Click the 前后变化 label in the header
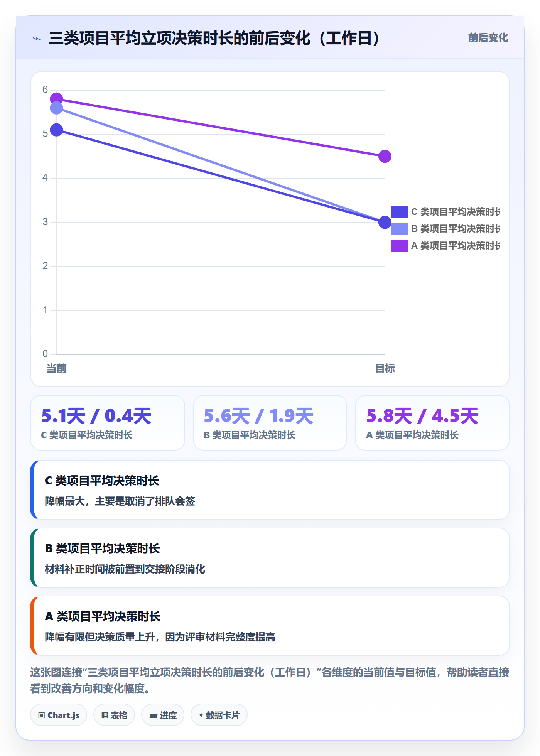This screenshot has width=540, height=756. tap(488, 38)
